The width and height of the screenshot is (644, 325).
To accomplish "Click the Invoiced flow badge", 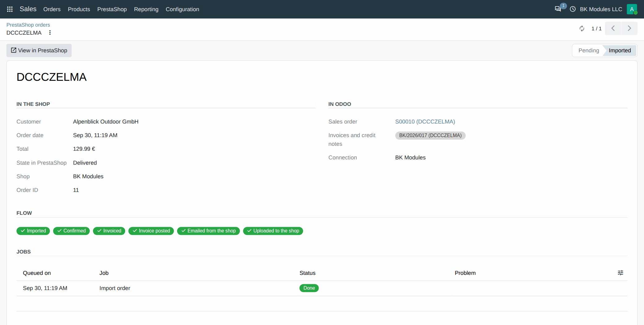I will (109, 231).
